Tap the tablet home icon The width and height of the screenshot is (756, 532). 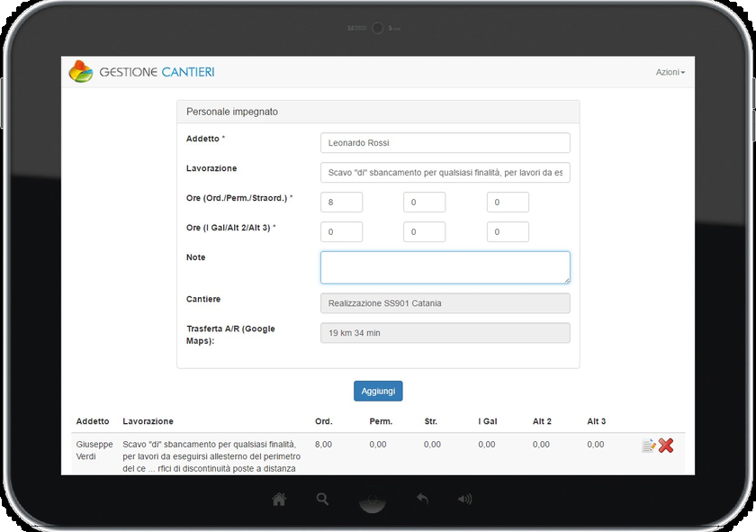tap(279, 500)
